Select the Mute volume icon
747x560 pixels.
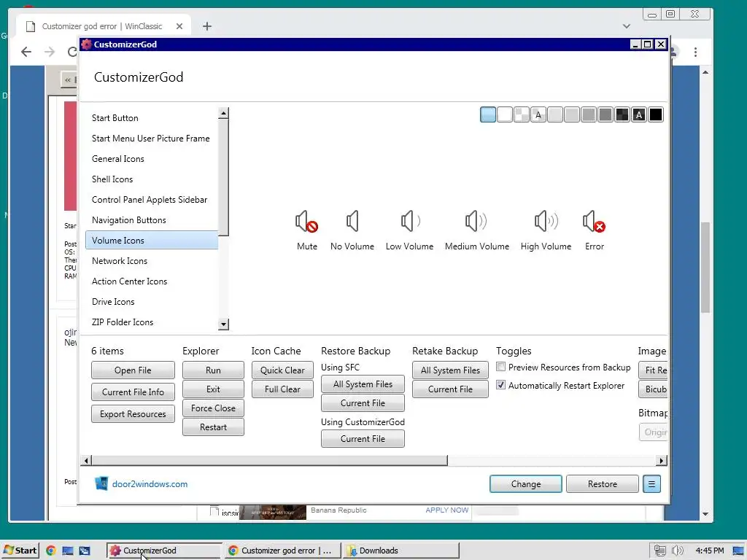307,230
